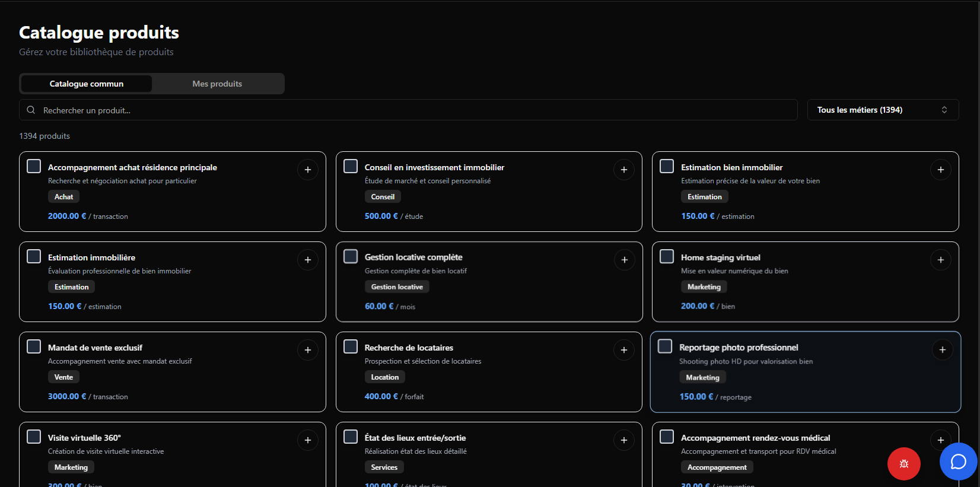Tick the Visite virtuelle 360° checkbox
The image size is (980, 487).
(x=34, y=437)
